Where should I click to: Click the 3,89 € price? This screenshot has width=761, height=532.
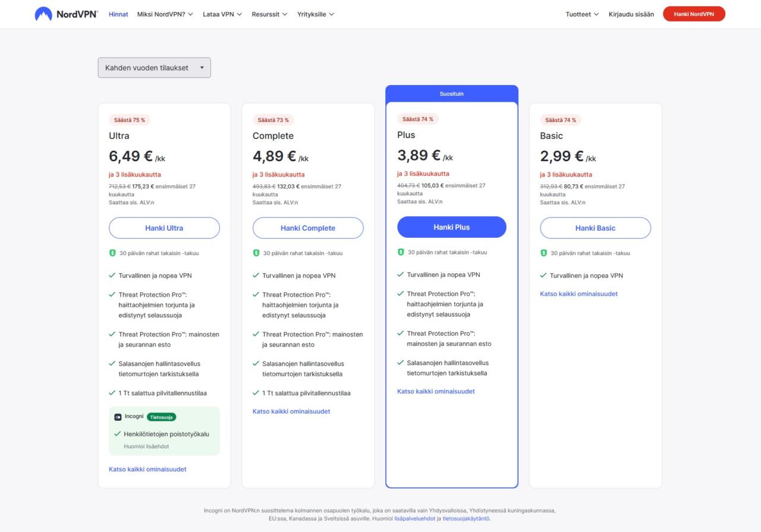pos(419,155)
